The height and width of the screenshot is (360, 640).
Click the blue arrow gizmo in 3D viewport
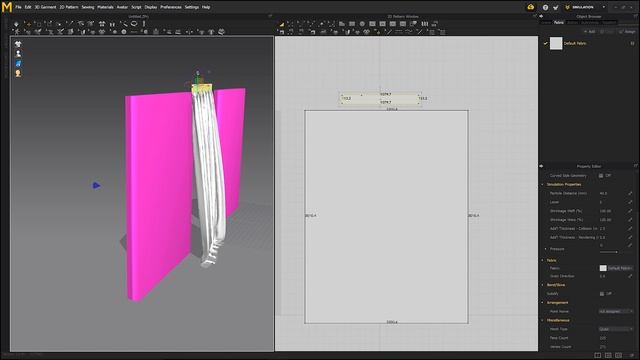click(x=96, y=185)
